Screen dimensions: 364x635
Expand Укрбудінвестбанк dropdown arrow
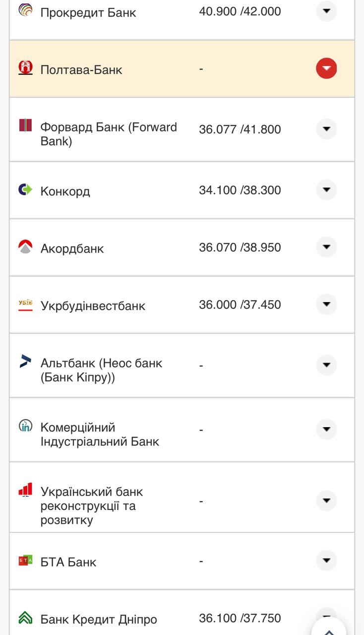(x=326, y=305)
